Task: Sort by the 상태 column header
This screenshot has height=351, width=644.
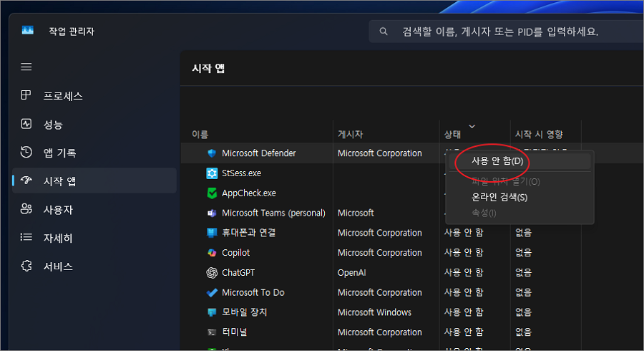Action: (x=452, y=135)
